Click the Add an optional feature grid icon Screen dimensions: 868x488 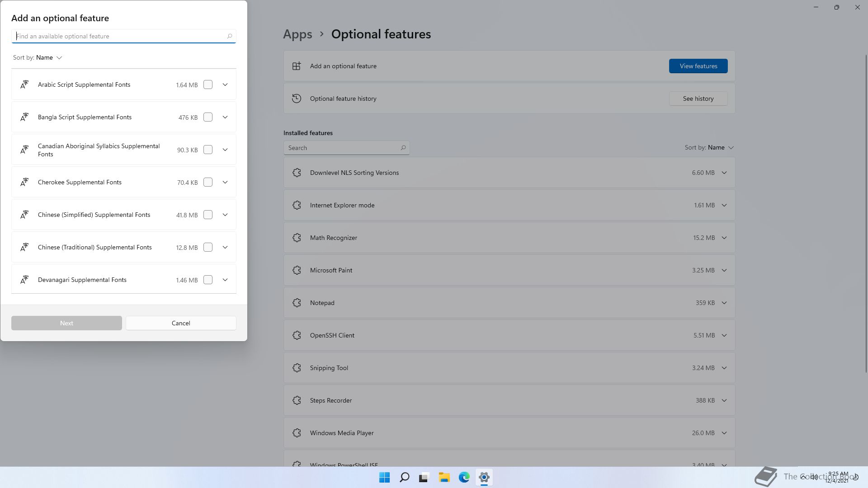coord(297,66)
